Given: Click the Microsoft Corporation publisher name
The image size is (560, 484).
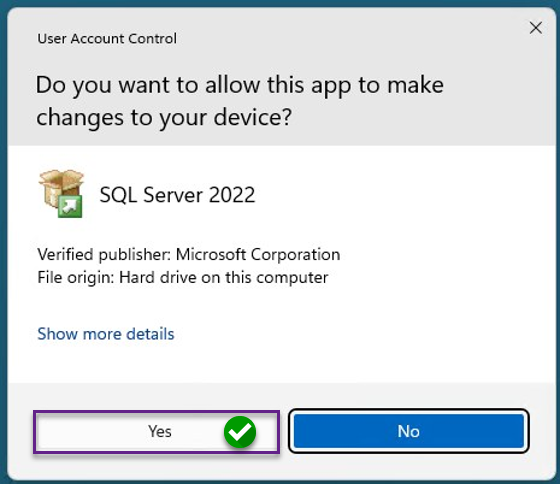Looking at the screenshot, I should 258,255.
